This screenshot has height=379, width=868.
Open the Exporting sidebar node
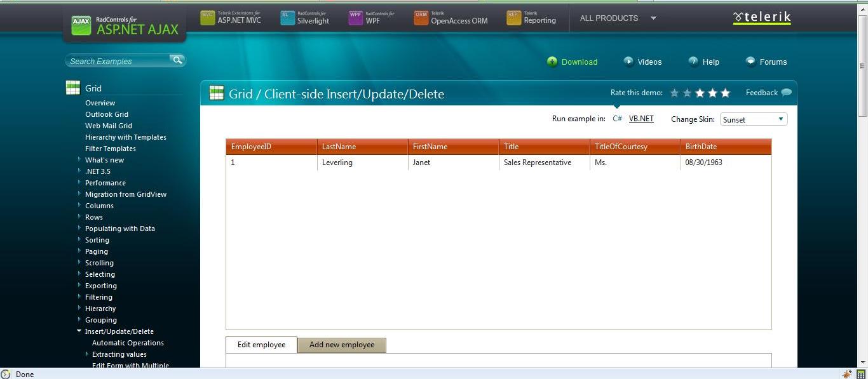coord(101,286)
